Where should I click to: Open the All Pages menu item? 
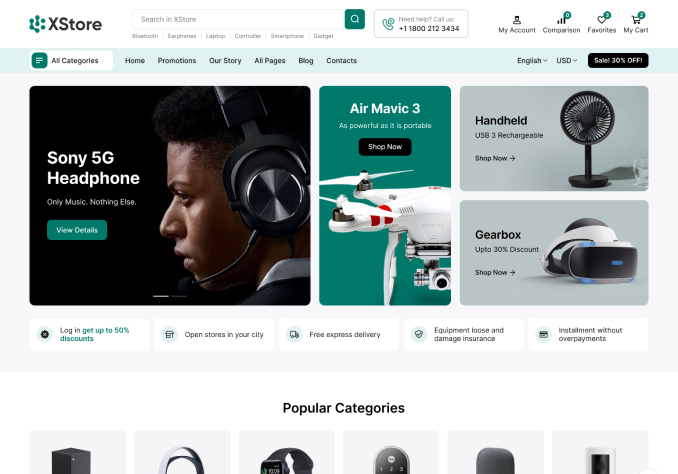pos(270,61)
